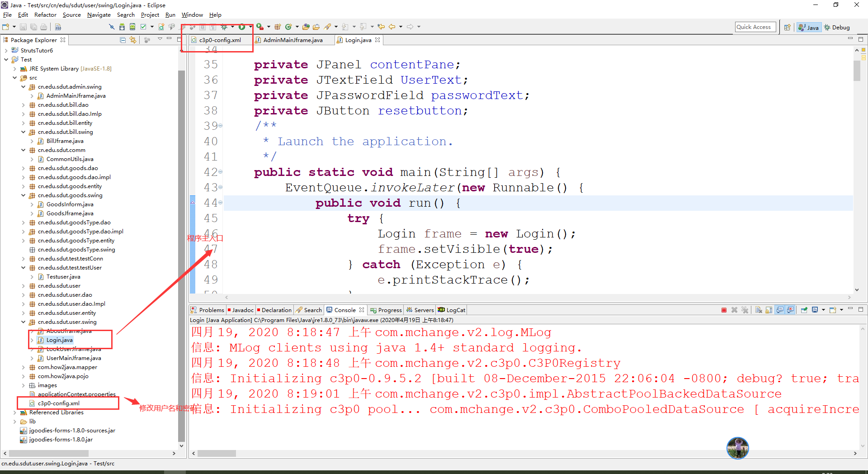Click the green Run button in toolbar

click(x=242, y=27)
